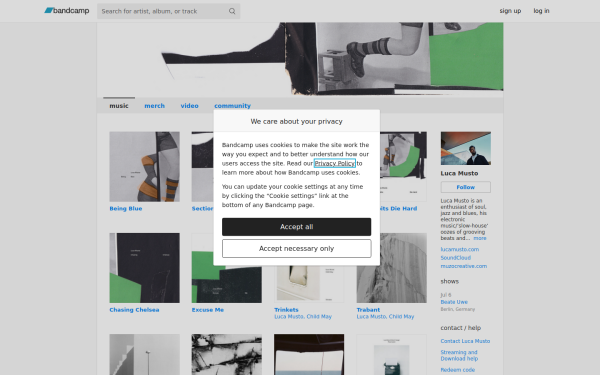Switch to the community tab

click(232, 106)
